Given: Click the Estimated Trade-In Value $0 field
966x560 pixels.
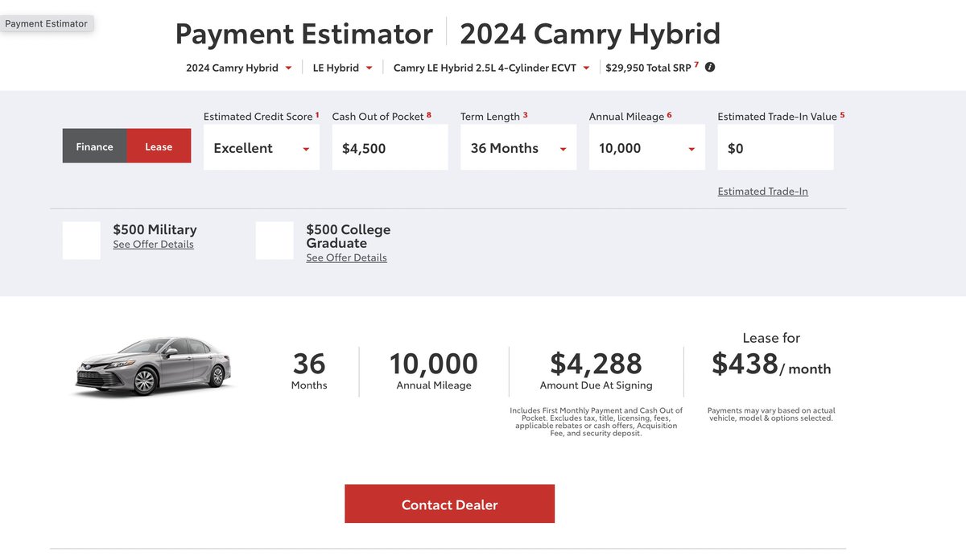Looking at the screenshot, I should [x=775, y=148].
